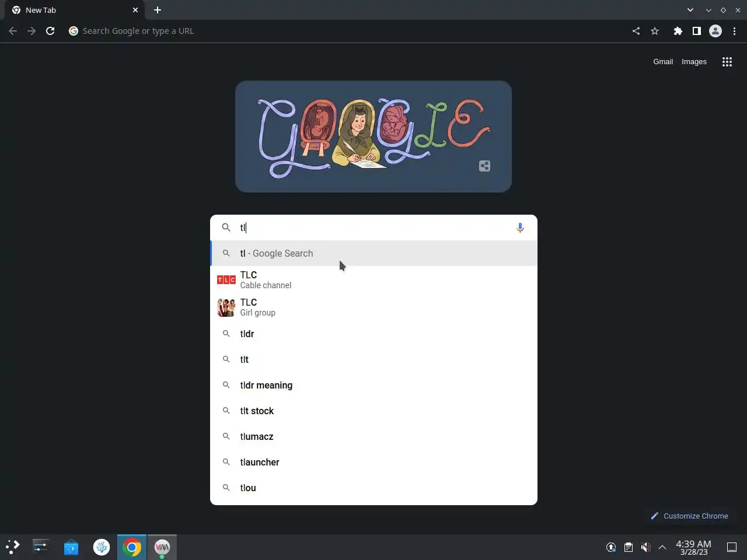747x560 pixels.
Task: Open the clock showing 4:39 AM
Action: pyautogui.click(x=693, y=547)
